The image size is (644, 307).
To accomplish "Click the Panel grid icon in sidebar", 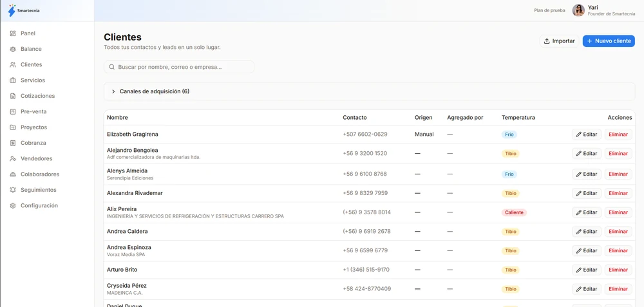I will tap(13, 33).
